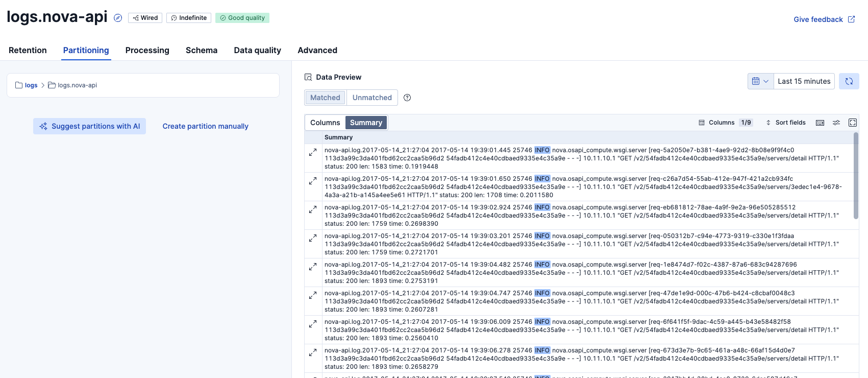
Task: Click the Last 15 minutes time range
Action: (x=804, y=81)
